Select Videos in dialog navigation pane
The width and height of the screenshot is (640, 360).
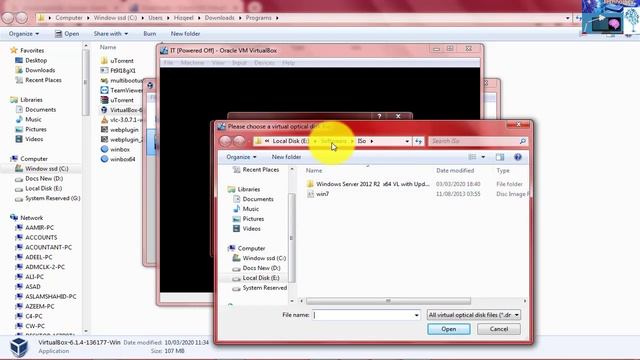(247, 229)
